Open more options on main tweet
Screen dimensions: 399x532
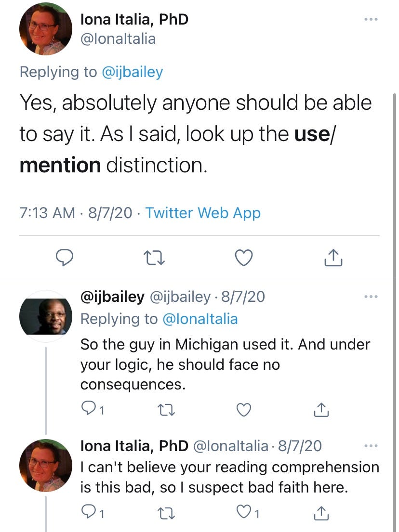click(371, 20)
